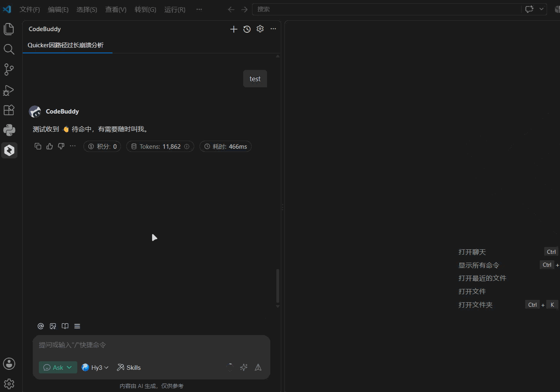
Task: Click the send message icon
Action: point(258,367)
